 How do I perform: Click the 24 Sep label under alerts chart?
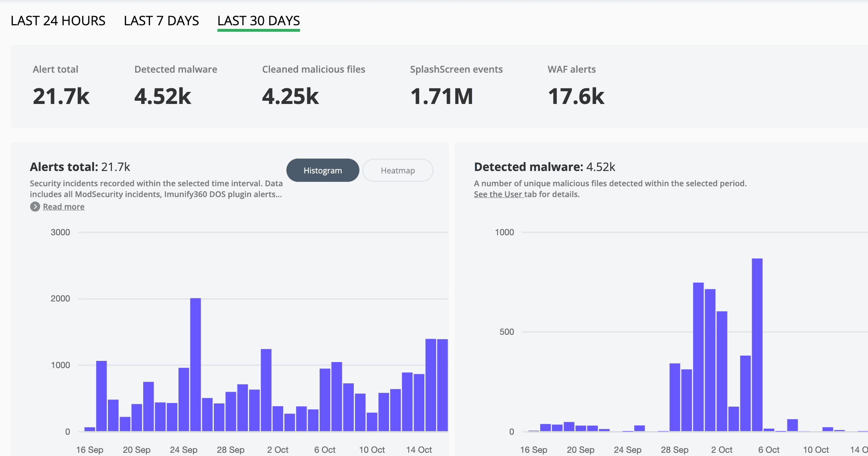point(184,450)
